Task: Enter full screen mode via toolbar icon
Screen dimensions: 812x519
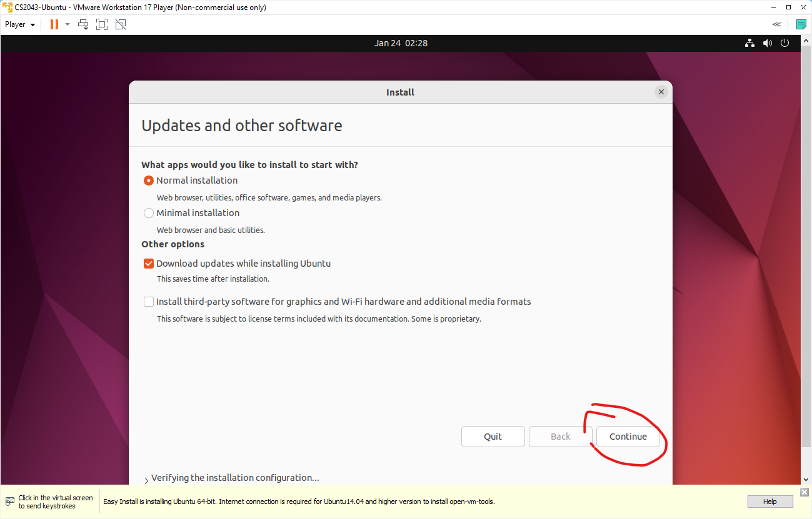Action: [x=102, y=24]
